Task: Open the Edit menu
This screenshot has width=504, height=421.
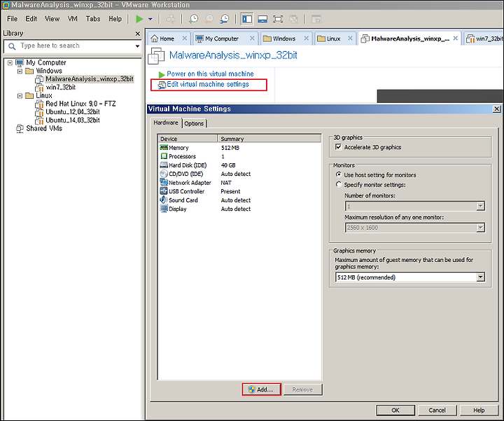Action: coord(31,19)
